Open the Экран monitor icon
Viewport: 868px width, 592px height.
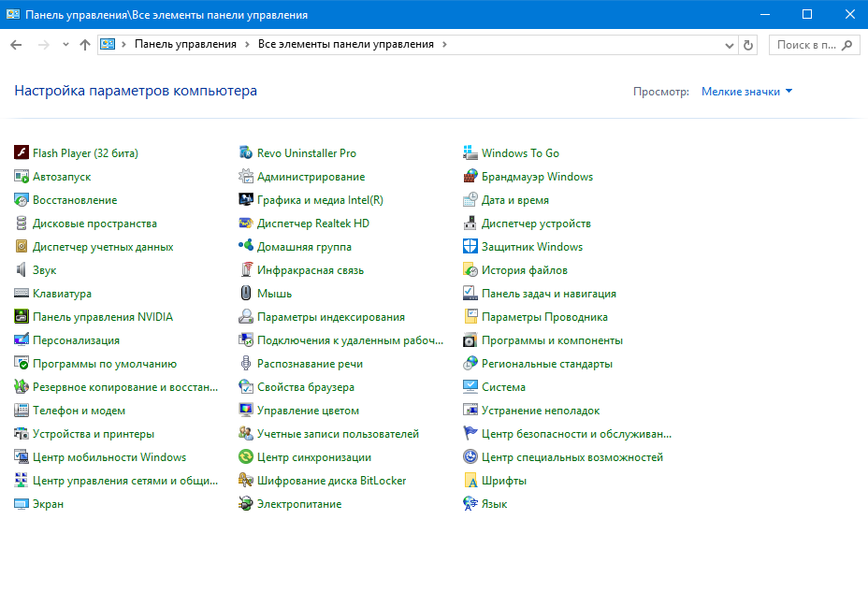click(x=21, y=503)
